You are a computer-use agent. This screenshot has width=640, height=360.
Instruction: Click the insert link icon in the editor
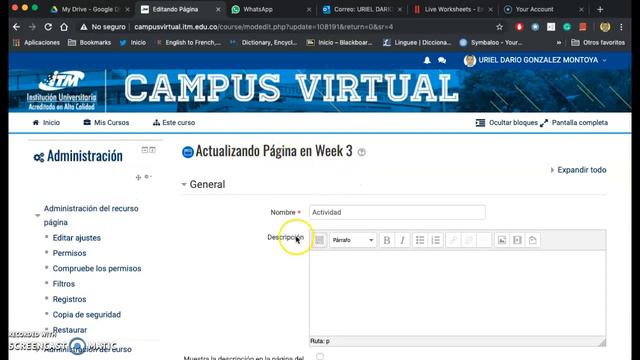pos(453,240)
